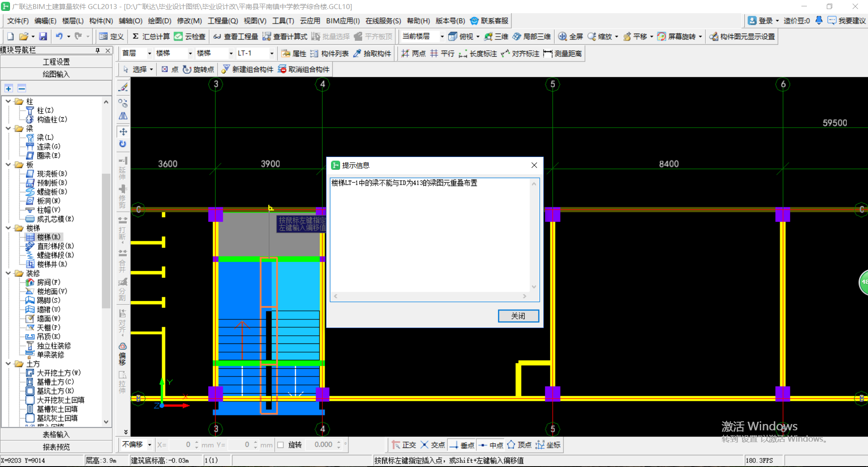Open 构件列表 component list
Viewport: 868px width, 467px height.
(329, 53)
